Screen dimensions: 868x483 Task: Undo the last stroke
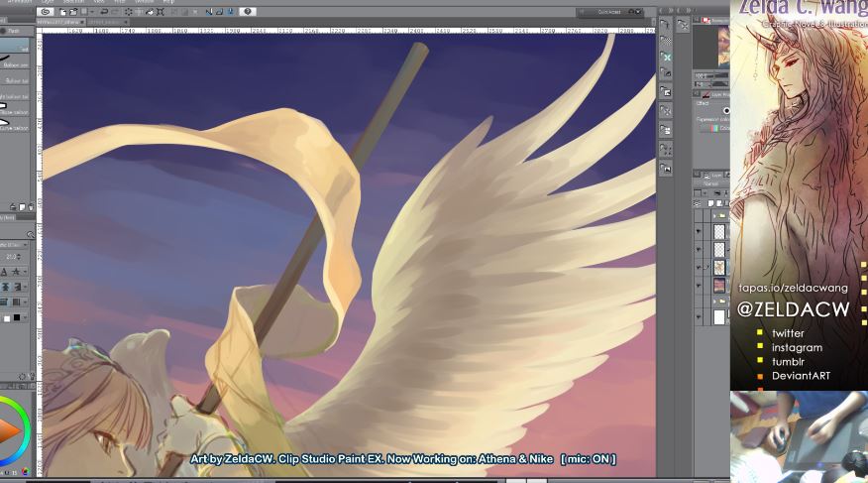[104, 12]
